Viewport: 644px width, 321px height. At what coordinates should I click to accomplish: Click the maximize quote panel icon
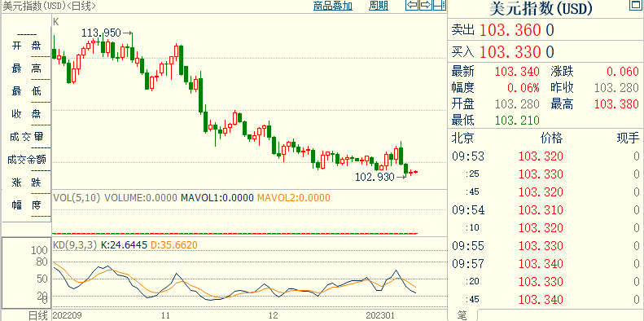[x=635, y=6]
